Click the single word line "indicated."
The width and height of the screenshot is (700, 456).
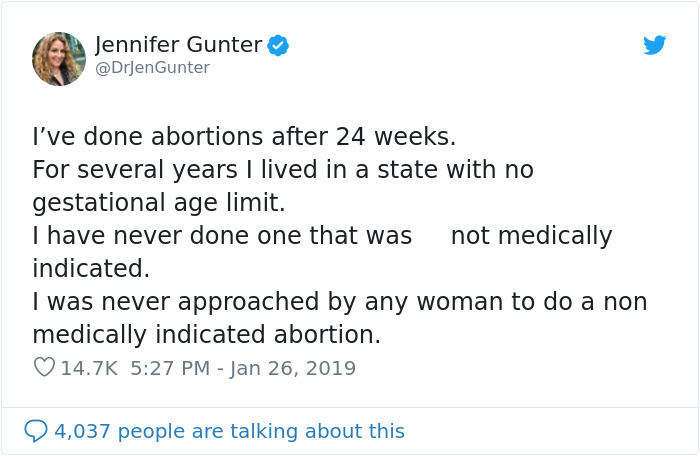pyautogui.click(x=91, y=269)
